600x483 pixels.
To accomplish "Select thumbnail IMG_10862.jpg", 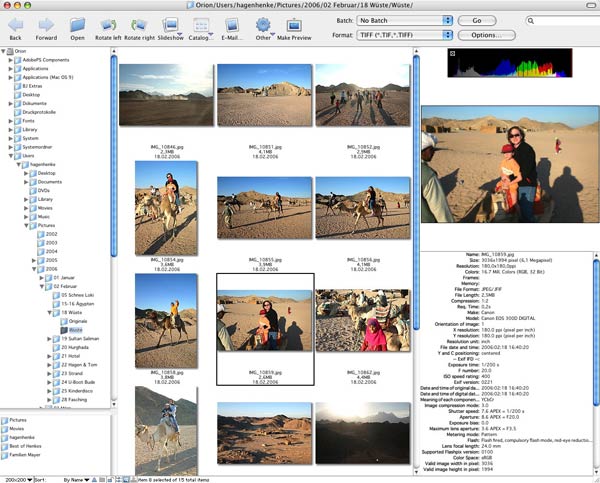I will click(x=363, y=321).
